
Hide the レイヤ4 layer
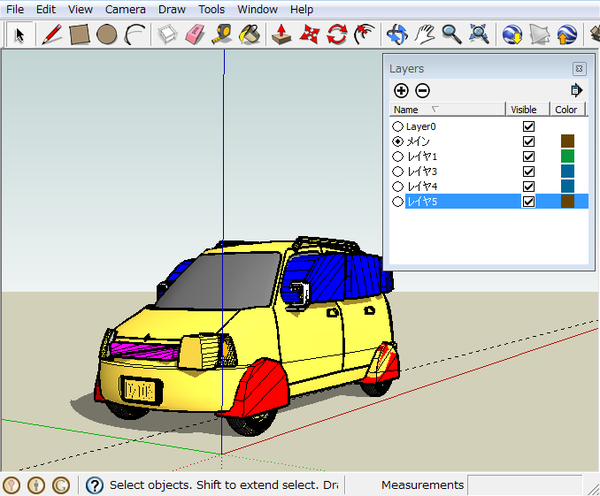click(x=529, y=186)
